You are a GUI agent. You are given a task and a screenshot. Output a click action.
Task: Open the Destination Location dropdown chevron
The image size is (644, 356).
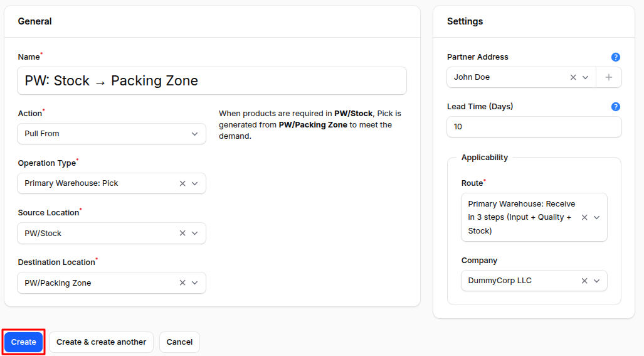pyautogui.click(x=194, y=283)
